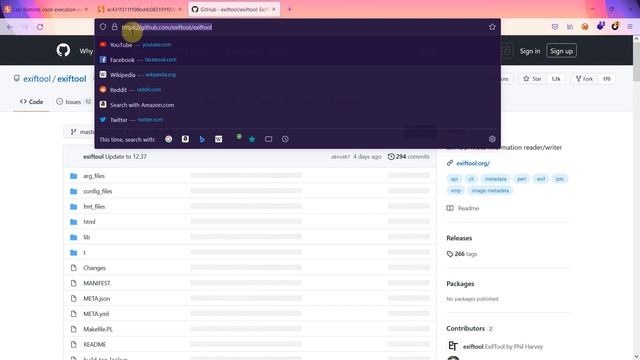Switch to the first browser tab
Image resolution: width=640 pixels, height=360 pixels.
pyautogui.click(x=46, y=9)
